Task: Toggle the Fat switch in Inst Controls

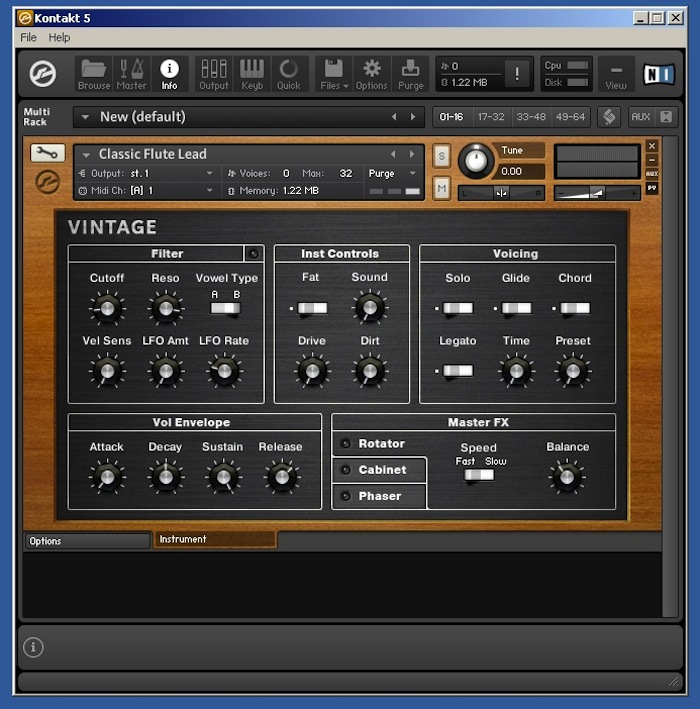Action: 311,309
